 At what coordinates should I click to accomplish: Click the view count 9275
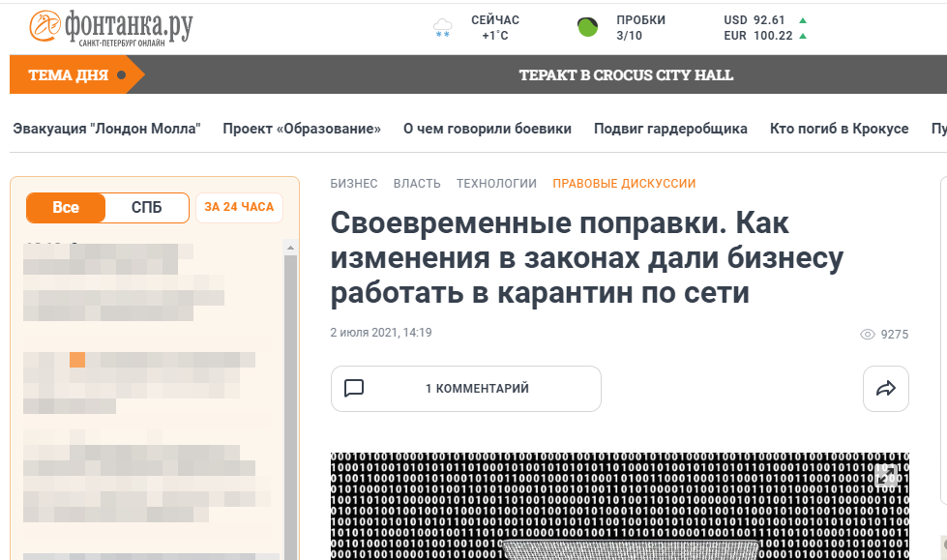pyautogui.click(x=895, y=335)
